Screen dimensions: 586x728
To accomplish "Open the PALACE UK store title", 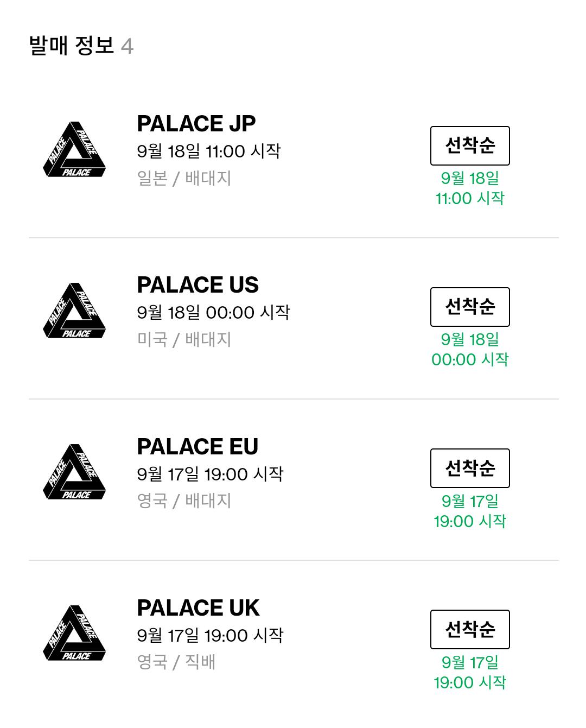I will point(198,607).
